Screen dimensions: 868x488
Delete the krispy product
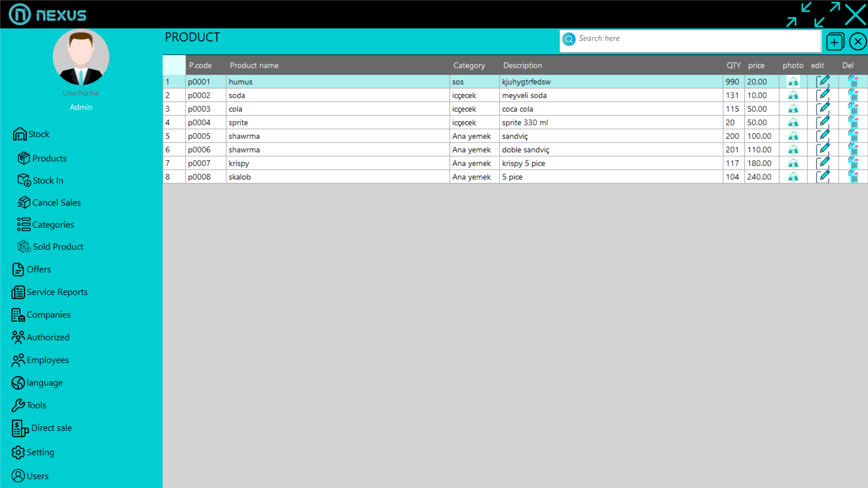(x=853, y=163)
